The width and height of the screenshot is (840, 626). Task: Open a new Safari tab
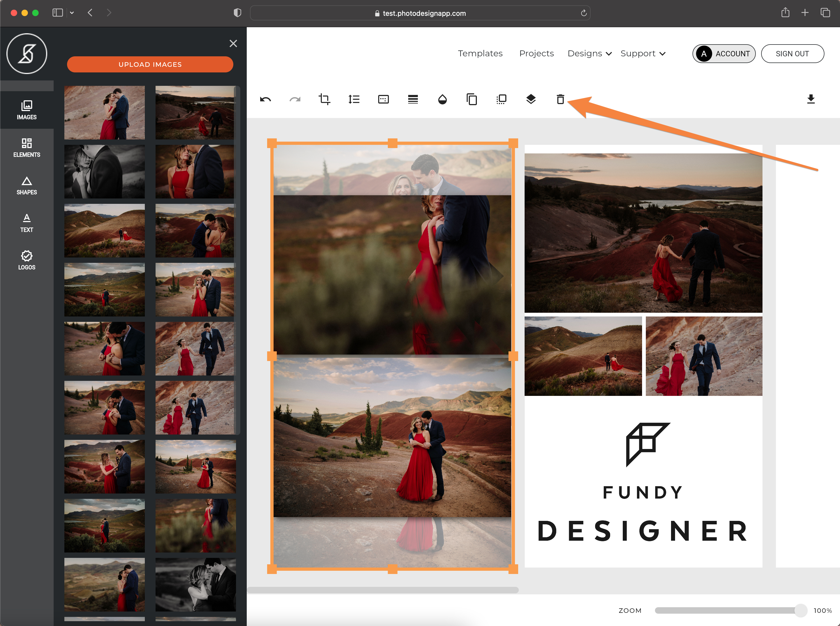coord(805,13)
